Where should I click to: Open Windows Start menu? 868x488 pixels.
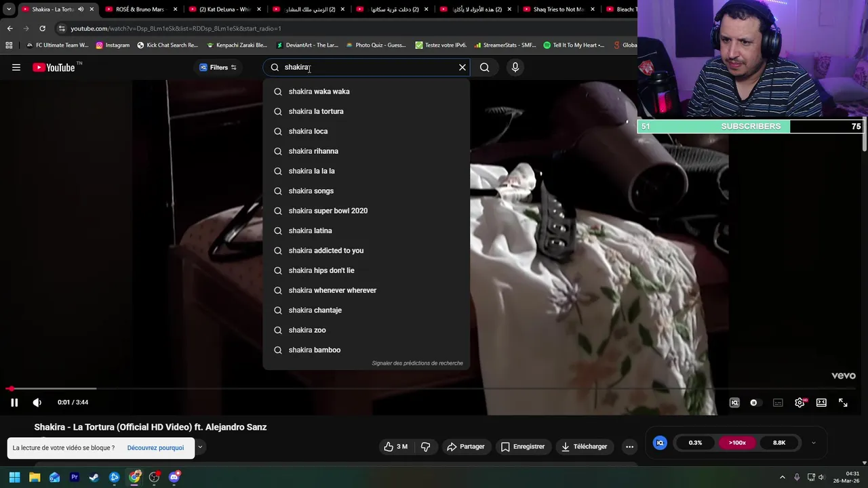[x=14, y=477]
